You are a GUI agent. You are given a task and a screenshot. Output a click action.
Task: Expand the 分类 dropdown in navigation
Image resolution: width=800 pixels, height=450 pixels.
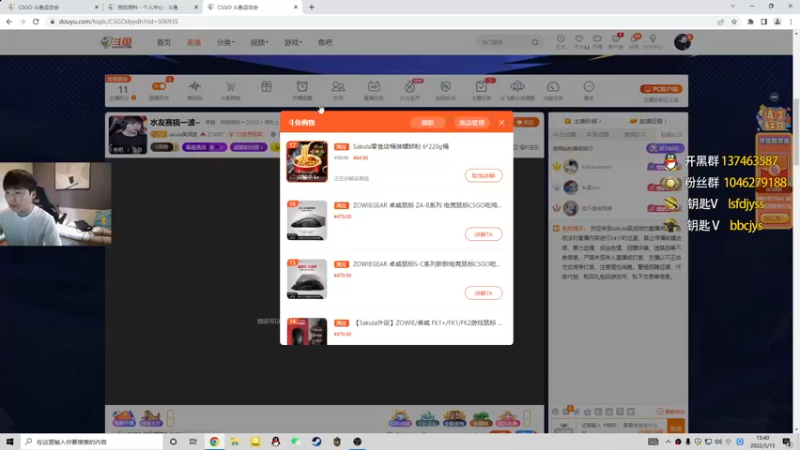226,42
